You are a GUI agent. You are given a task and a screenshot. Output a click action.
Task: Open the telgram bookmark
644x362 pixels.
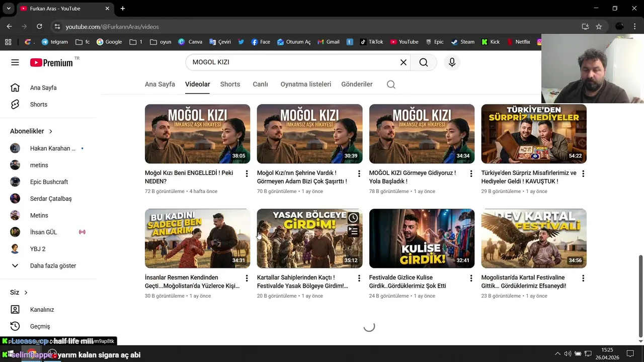[54, 42]
